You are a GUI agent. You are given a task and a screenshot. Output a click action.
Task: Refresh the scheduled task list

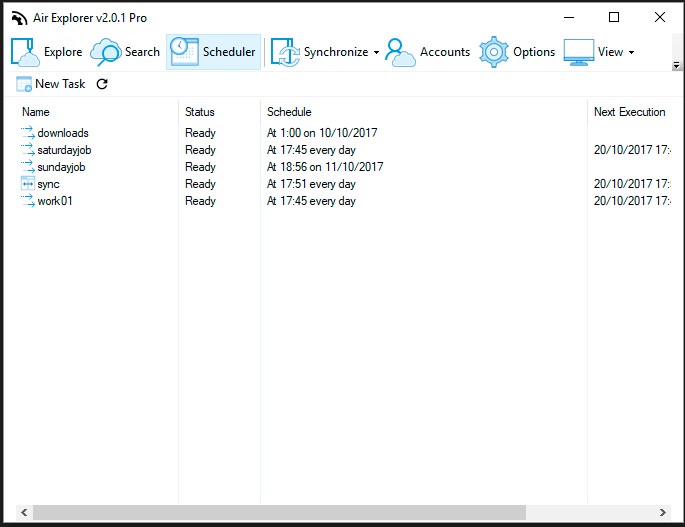click(x=102, y=84)
